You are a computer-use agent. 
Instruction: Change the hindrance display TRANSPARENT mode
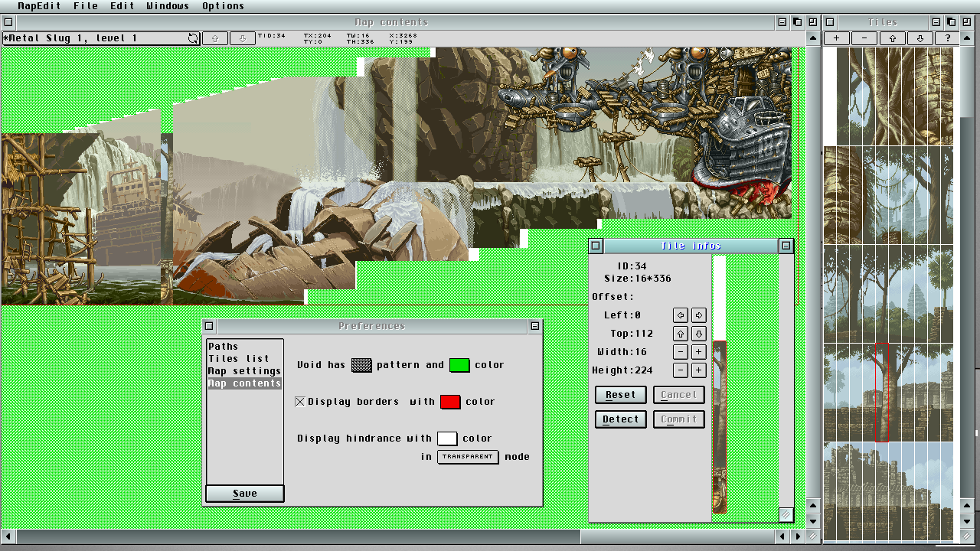click(x=468, y=457)
